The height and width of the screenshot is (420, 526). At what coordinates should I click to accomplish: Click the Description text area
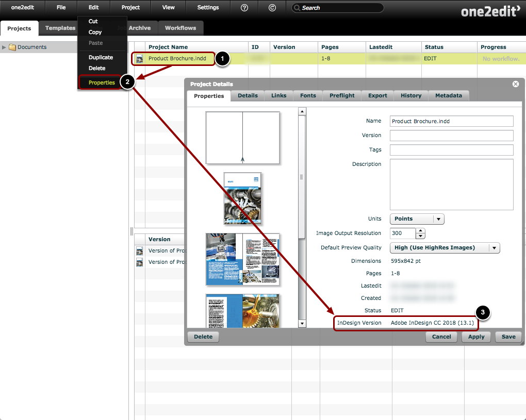coord(452,184)
